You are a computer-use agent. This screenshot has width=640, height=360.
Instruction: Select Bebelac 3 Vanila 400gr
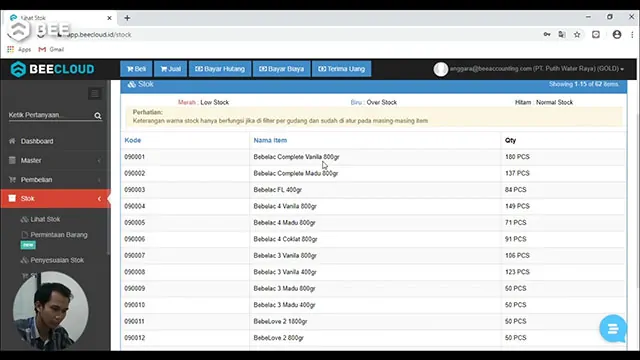click(x=285, y=272)
